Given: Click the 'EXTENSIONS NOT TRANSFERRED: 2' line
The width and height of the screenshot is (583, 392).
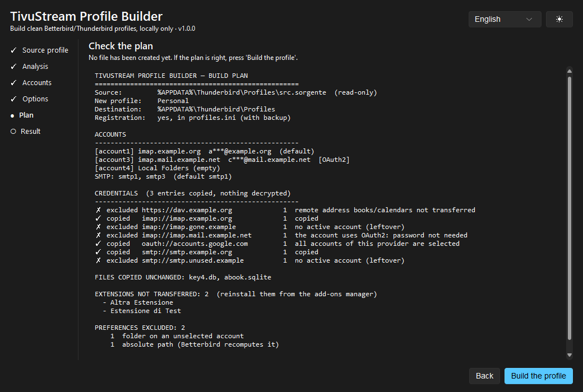Looking at the screenshot, I should tap(236, 294).
